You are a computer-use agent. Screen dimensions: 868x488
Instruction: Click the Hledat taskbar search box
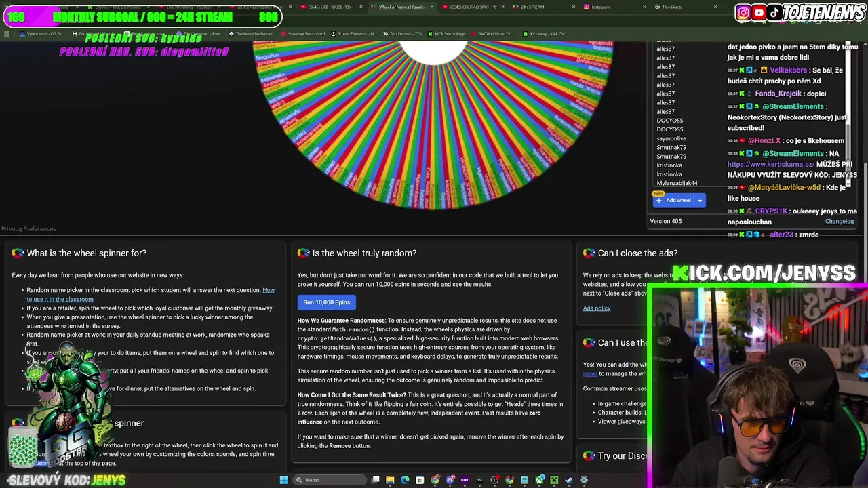pyautogui.click(x=330, y=480)
